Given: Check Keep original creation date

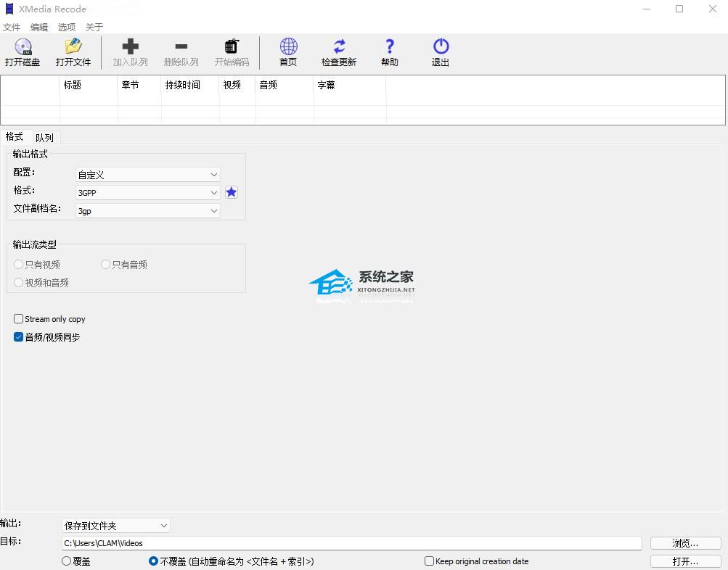Looking at the screenshot, I should pyautogui.click(x=430, y=561).
